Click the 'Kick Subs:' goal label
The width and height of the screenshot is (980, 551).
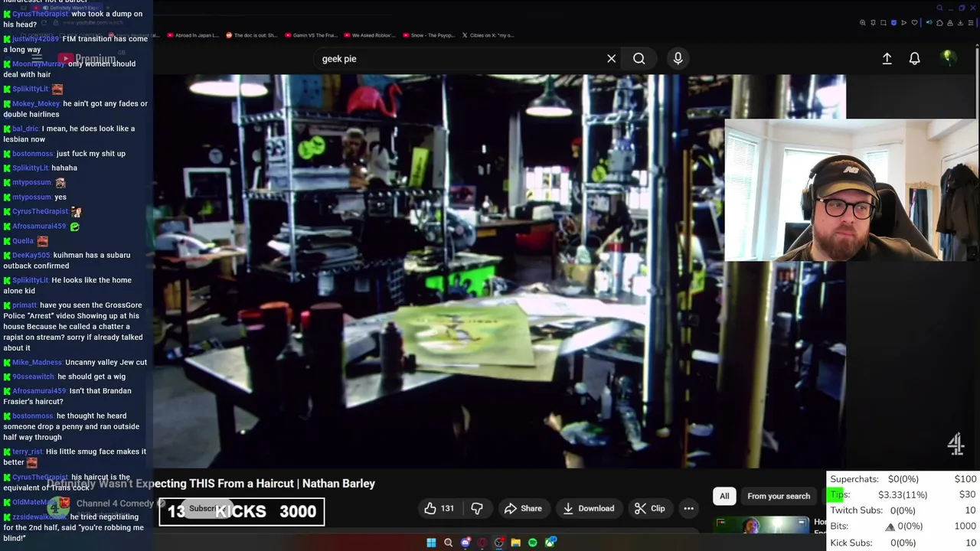pos(851,543)
